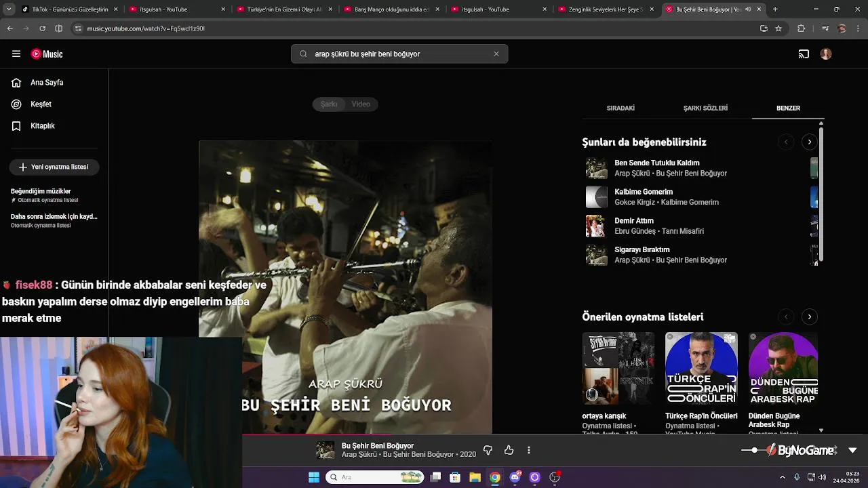This screenshot has height=488, width=868.
Task: Open Microsoft Store from the taskbar
Action: coord(455,477)
